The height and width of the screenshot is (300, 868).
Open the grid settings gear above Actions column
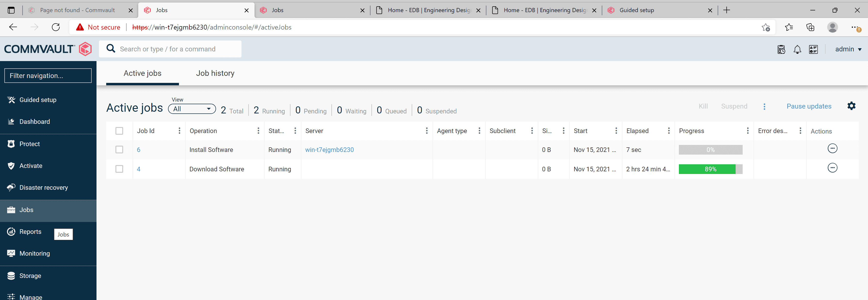pyautogui.click(x=852, y=106)
